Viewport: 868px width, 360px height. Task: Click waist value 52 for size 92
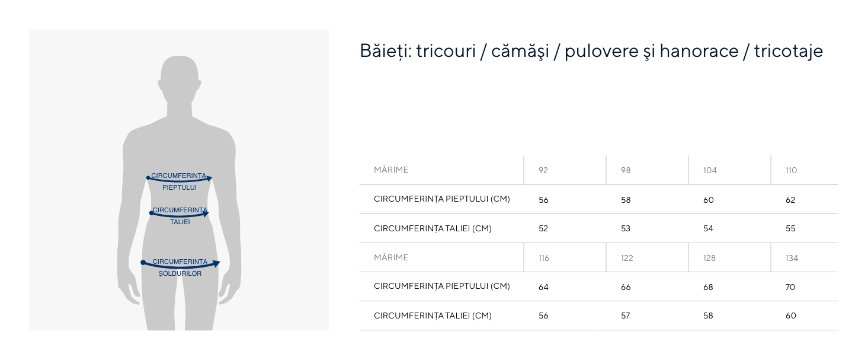pos(543,229)
